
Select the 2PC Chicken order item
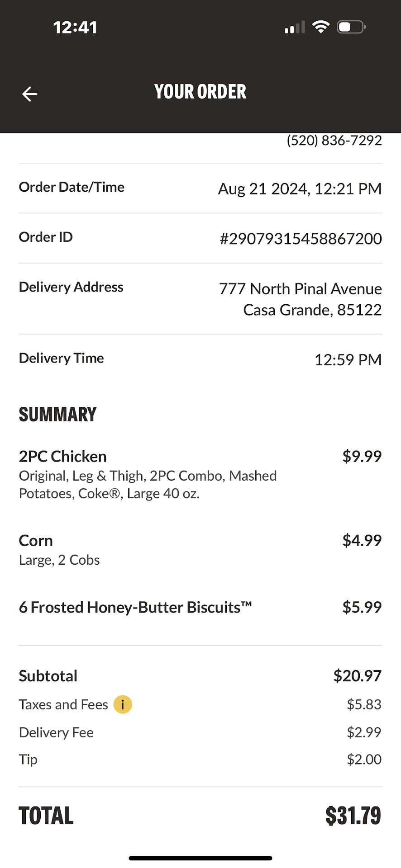[x=63, y=457]
